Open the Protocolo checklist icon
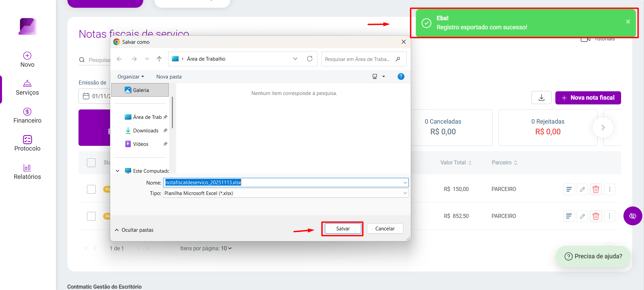 coord(27,139)
